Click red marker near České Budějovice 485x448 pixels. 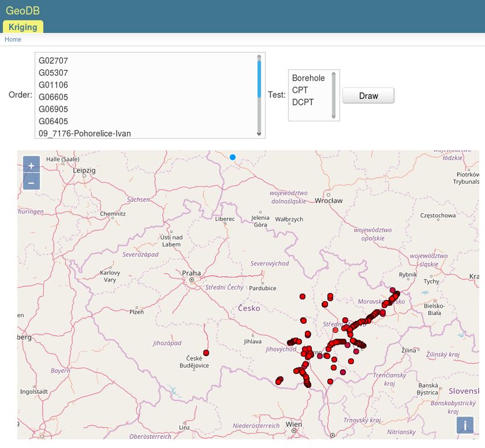tap(206, 353)
